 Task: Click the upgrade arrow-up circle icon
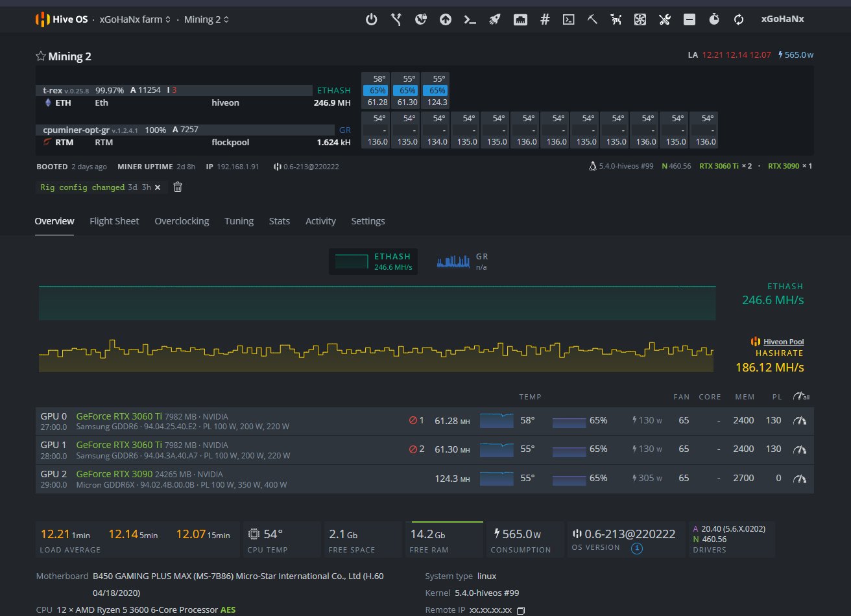(x=445, y=19)
